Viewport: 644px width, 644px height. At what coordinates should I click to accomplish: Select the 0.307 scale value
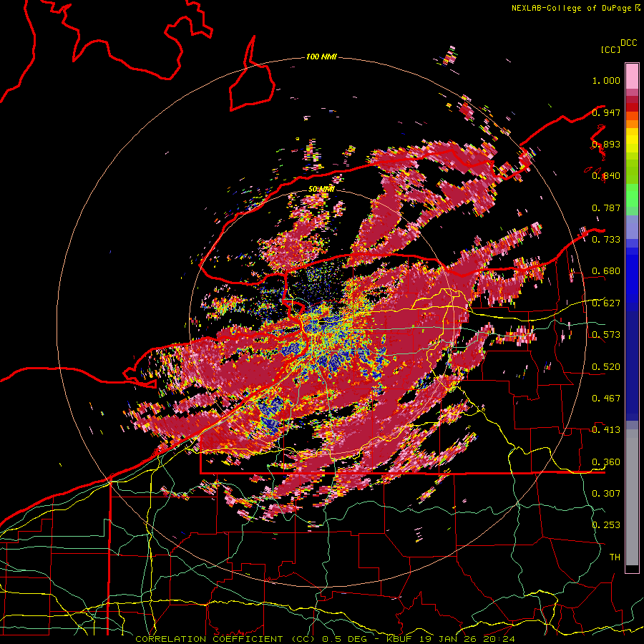point(606,494)
